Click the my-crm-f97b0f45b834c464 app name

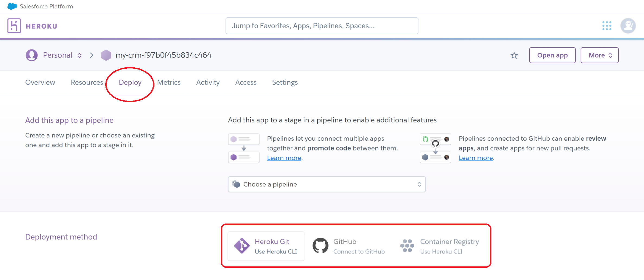pyautogui.click(x=163, y=55)
